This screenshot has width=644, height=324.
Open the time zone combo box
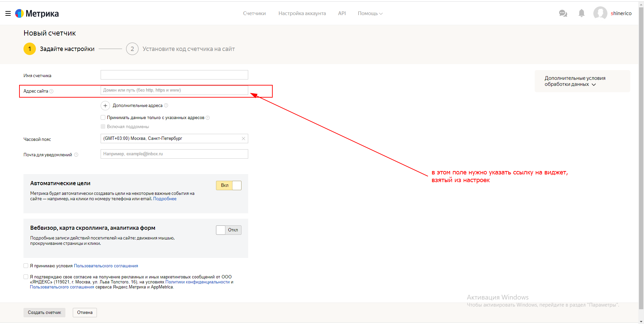point(170,139)
